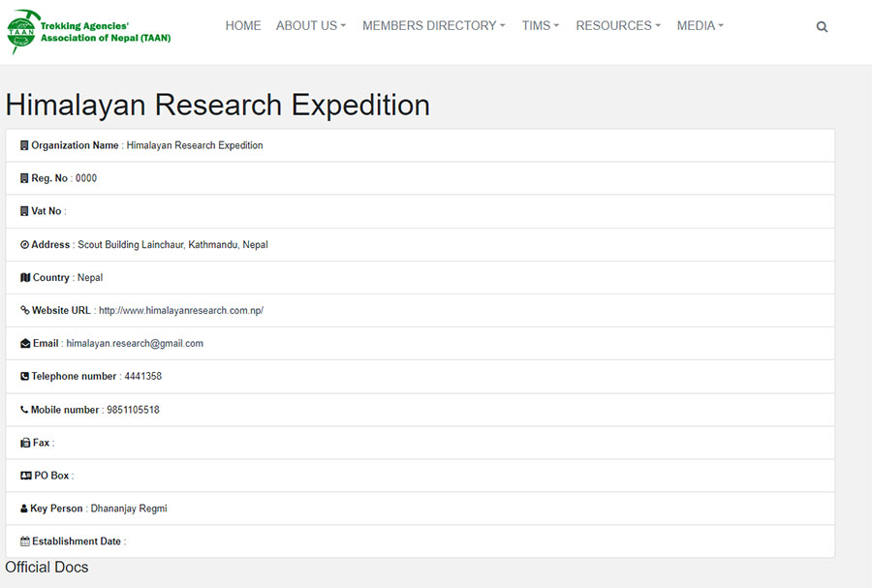This screenshot has width=872, height=588.
Task: Click the building icon beside Vat No
Action: pyautogui.click(x=24, y=211)
